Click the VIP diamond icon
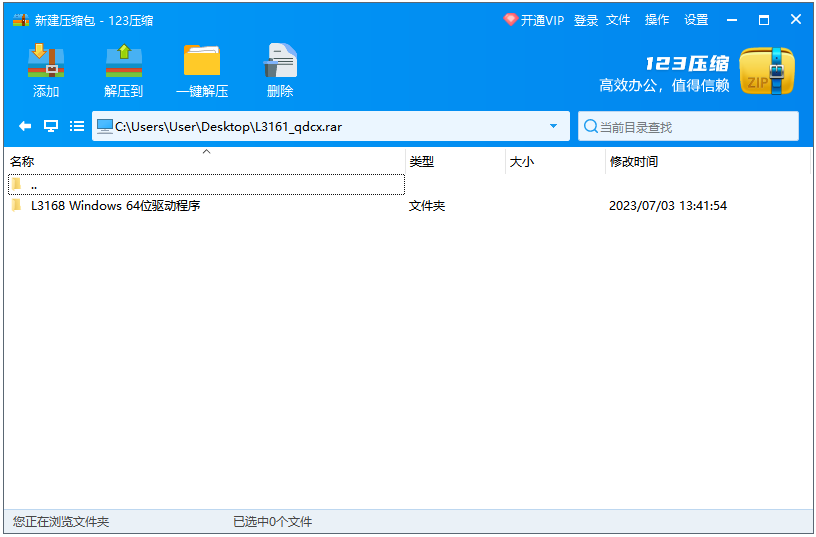 [x=511, y=20]
